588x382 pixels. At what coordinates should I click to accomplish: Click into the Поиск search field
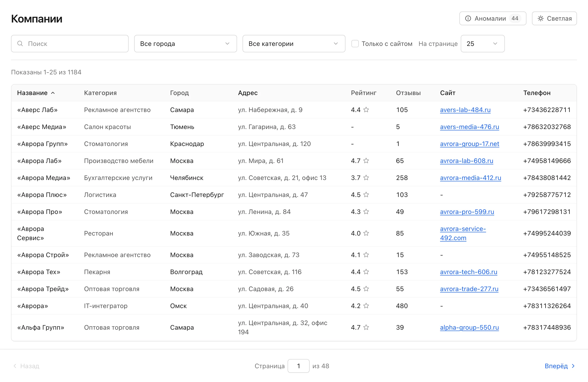70,44
